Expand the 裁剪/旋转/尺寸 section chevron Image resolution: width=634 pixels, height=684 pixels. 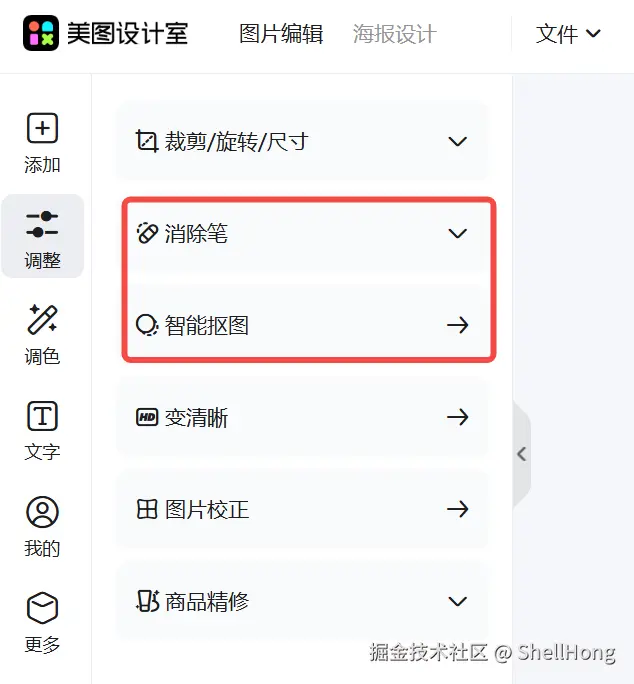(x=458, y=141)
